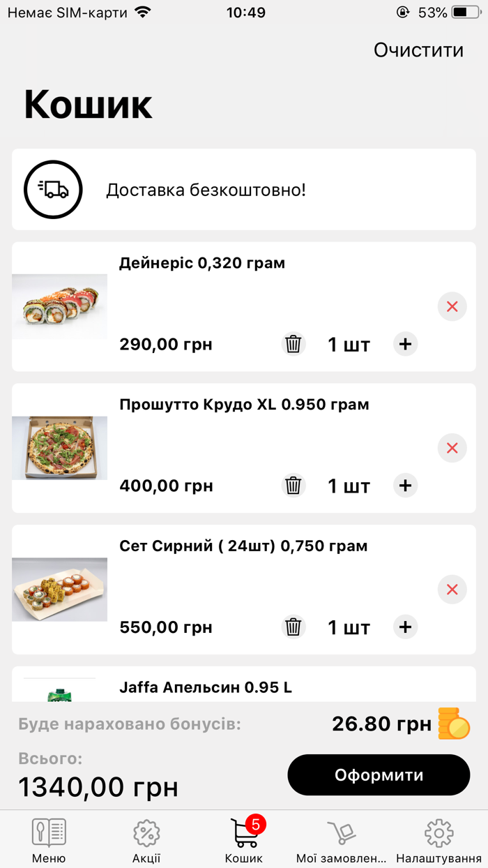Remove Дейнеріс using red X button

tap(452, 306)
